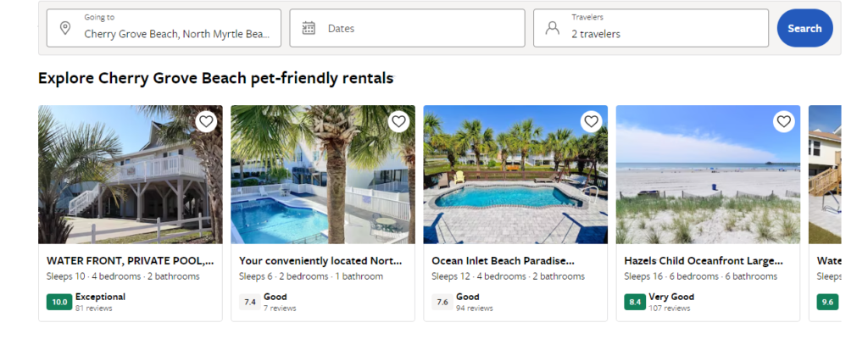Open the Dates picker field
Viewport: 868px width, 345px height.
[407, 28]
